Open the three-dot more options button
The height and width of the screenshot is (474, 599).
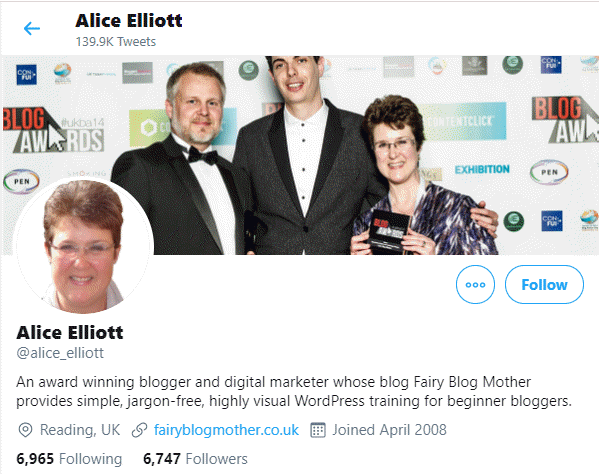(x=475, y=285)
